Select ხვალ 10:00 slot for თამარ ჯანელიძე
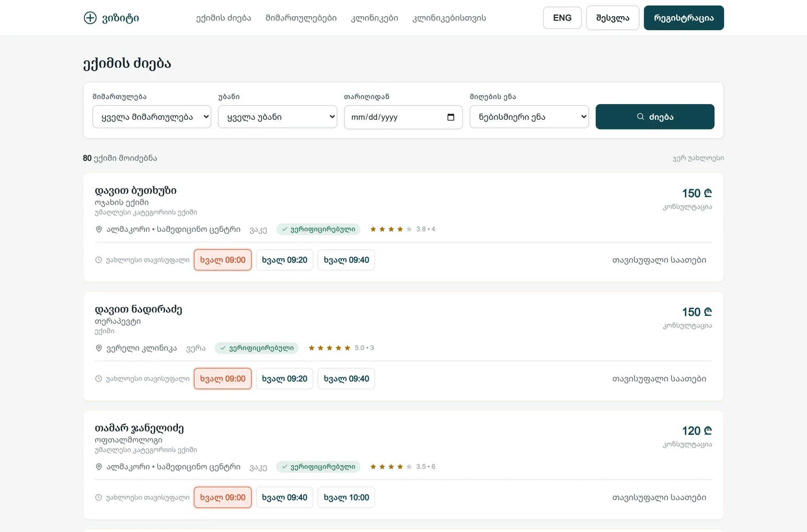The height and width of the screenshot is (532, 807). click(346, 497)
